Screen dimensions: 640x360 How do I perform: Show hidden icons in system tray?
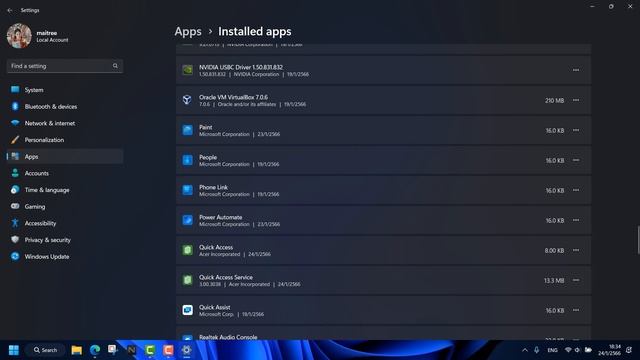[525, 350]
